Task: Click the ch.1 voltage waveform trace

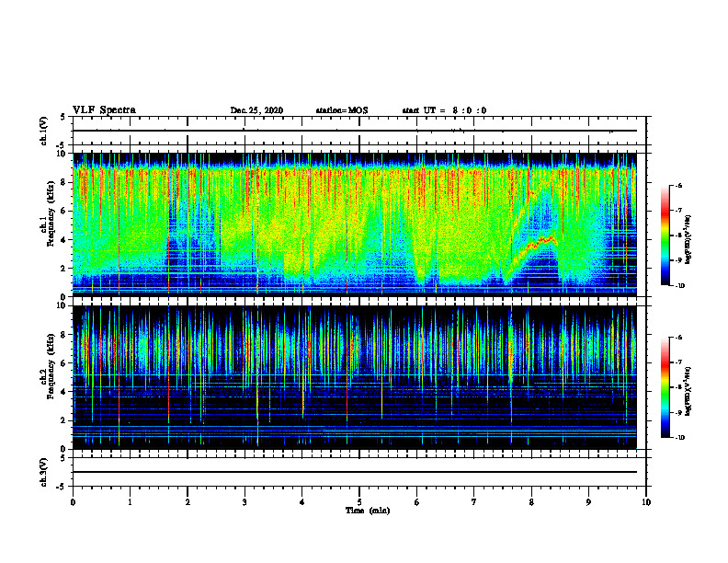Action: [x=355, y=131]
